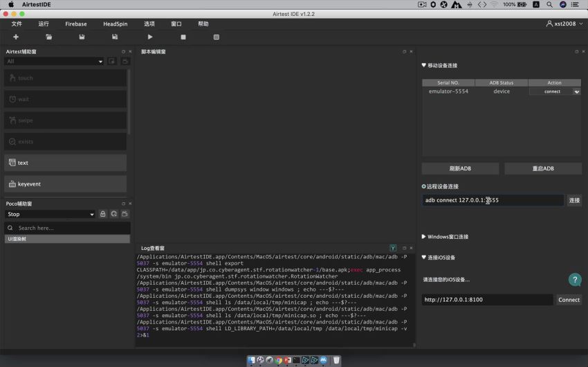The width and height of the screenshot is (588, 367).
Task: Click the Poco lock icon
Action: [103, 214]
